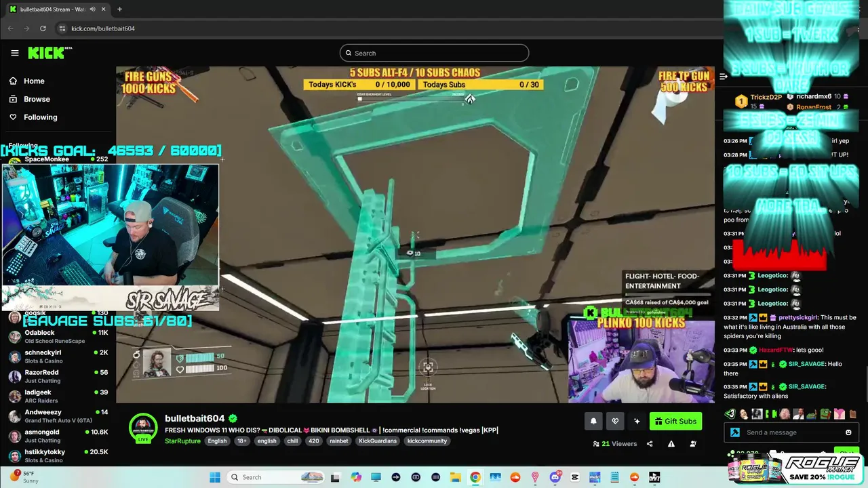
Task: Select the capitalized English tag
Action: pos(217,441)
